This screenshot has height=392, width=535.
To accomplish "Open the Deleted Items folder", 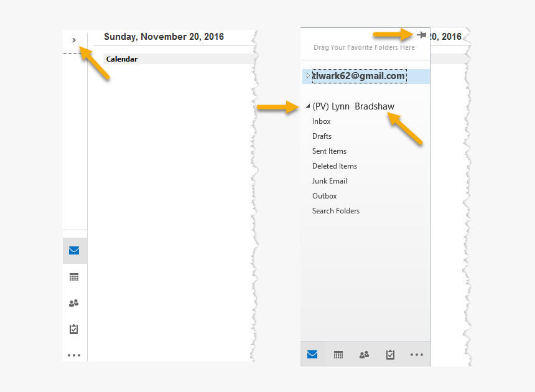I will point(335,166).
